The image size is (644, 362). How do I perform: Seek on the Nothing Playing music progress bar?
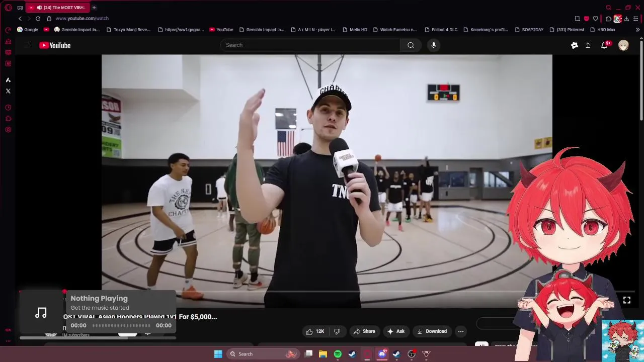(121, 326)
